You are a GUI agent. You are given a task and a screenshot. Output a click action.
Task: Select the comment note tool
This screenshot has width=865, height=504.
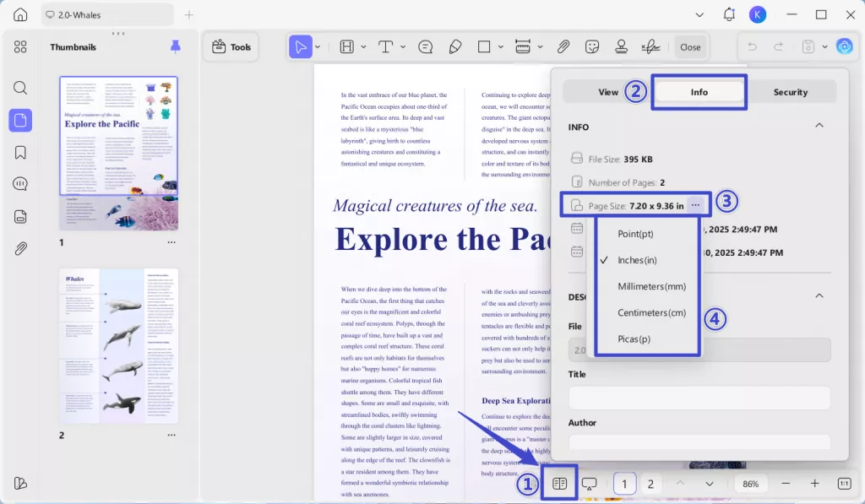point(425,47)
